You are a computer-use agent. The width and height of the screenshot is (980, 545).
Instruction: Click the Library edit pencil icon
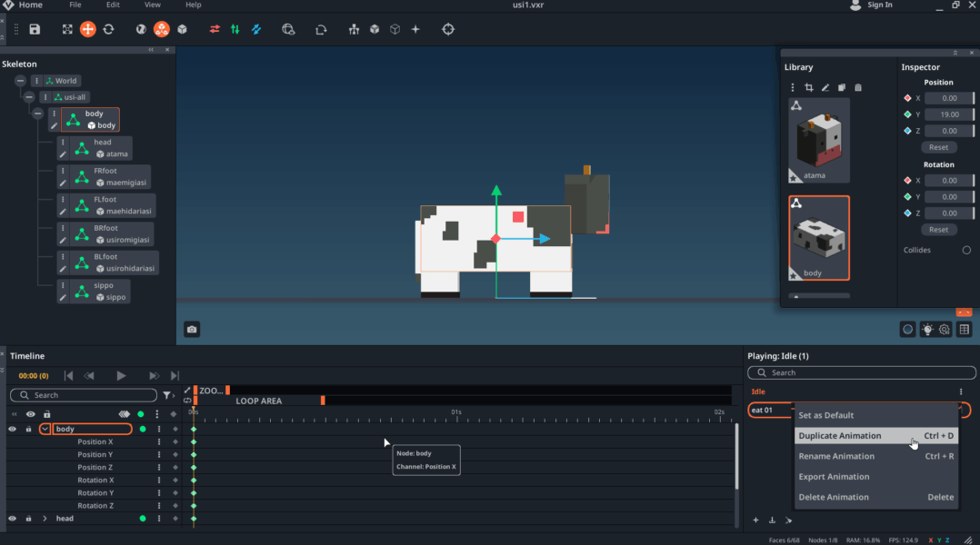825,87
